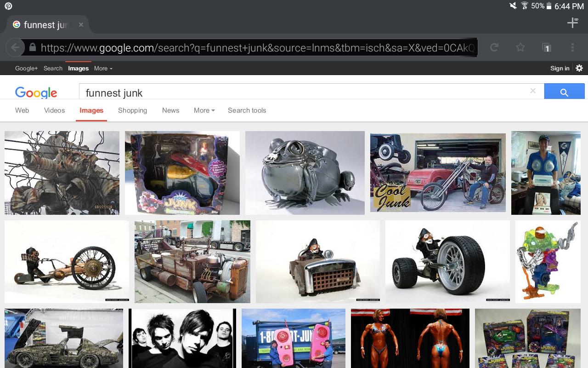
Task: Open Google settings gear icon
Action: pyautogui.click(x=579, y=68)
